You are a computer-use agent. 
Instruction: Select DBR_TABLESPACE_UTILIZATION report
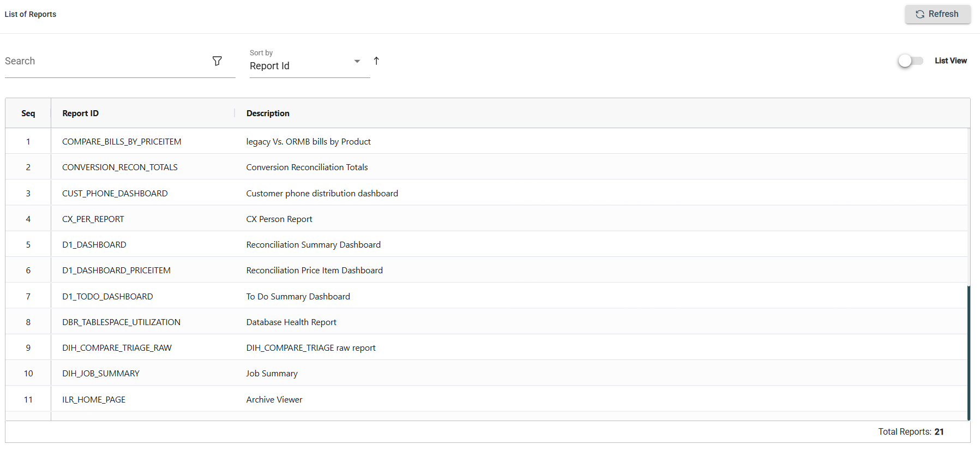pos(121,322)
